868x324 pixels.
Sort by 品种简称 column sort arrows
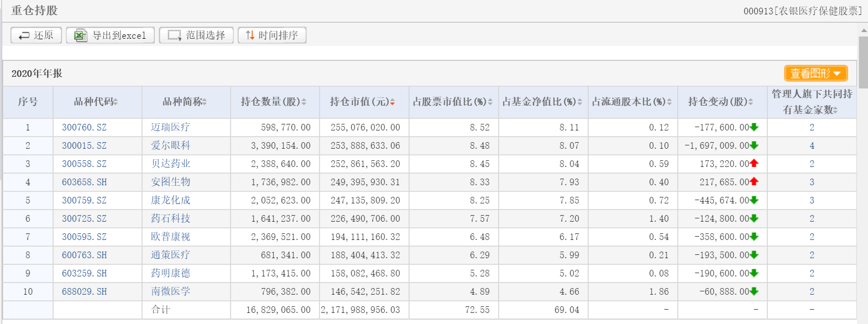[205, 102]
